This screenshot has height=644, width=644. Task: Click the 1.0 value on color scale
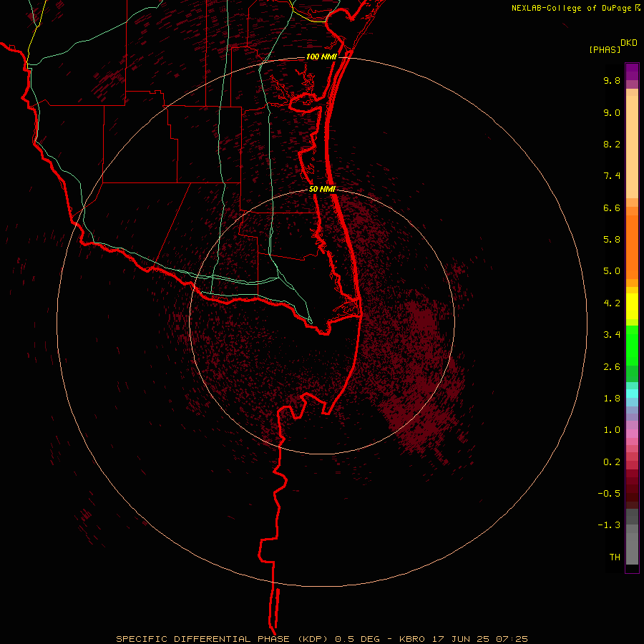(612, 430)
